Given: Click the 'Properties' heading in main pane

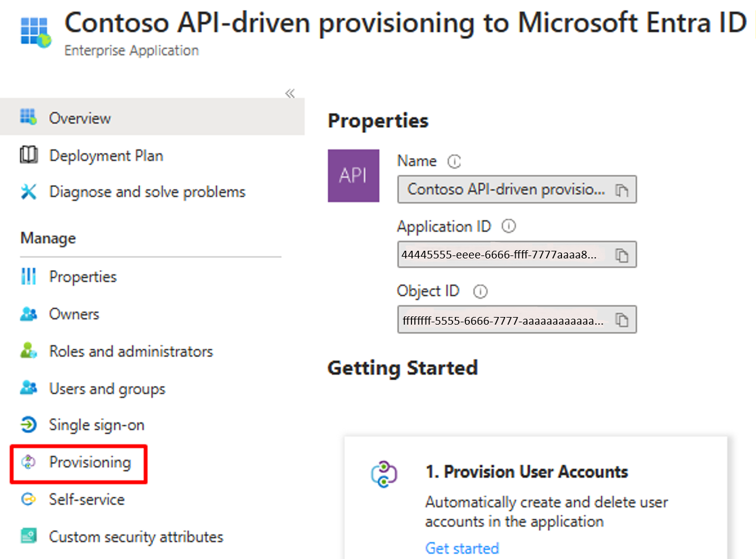Looking at the screenshot, I should pyautogui.click(x=378, y=120).
